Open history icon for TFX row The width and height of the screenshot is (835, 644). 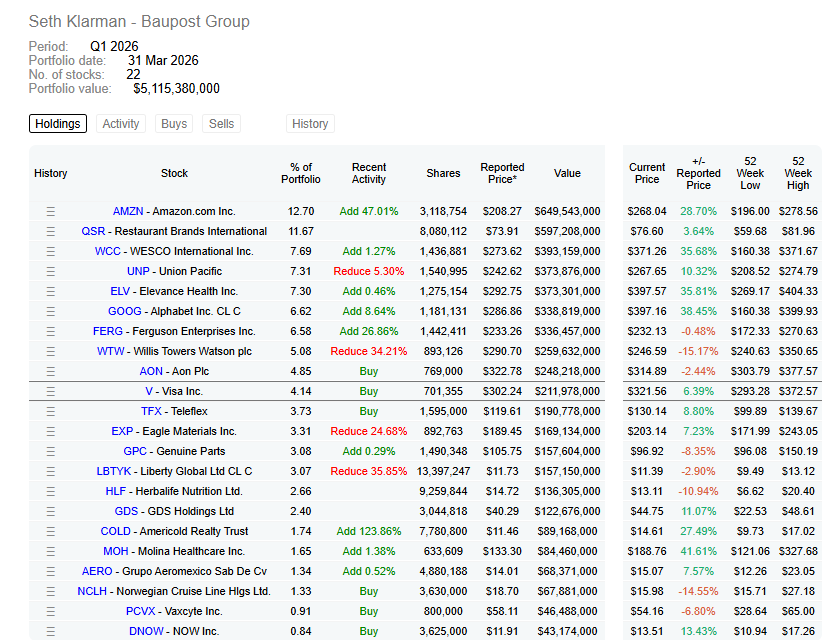tap(51, 411)
